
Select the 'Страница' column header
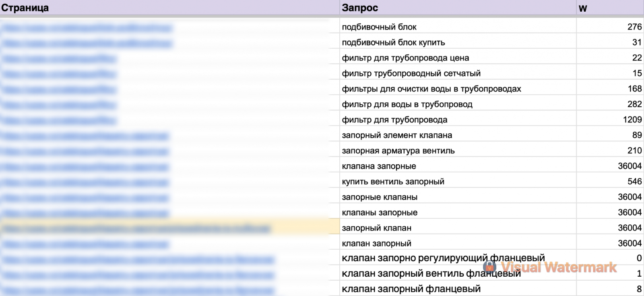(x=25, y=8)
